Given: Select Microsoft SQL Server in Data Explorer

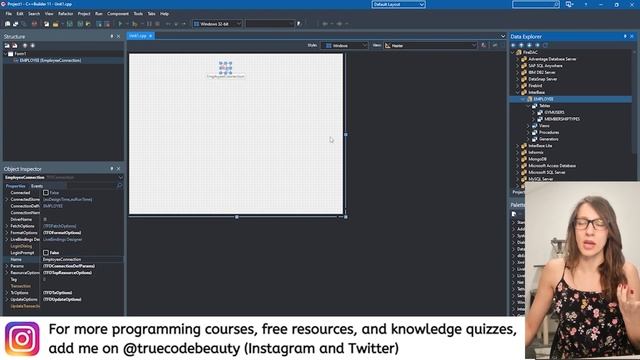Looking at the screenshot, I should [x=547, y=172].
